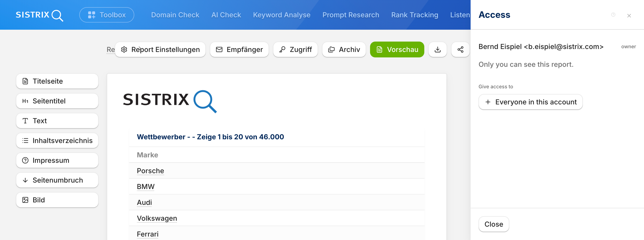Click the Audi brand link

pos(144,202)
